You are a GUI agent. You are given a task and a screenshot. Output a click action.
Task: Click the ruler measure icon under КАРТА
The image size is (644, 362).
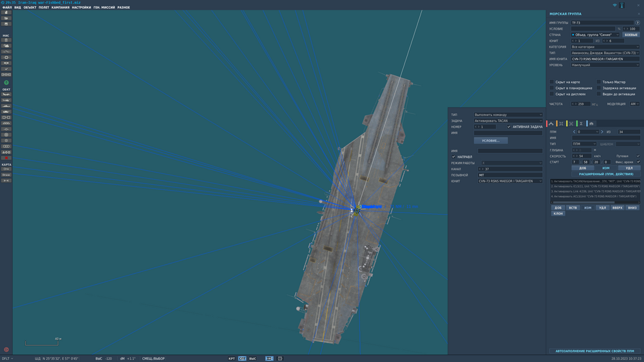[6, 180]
